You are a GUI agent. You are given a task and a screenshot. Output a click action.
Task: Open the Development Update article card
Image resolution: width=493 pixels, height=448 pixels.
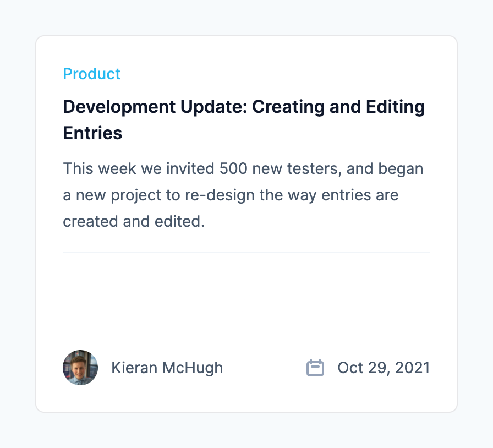click(246, 223)
